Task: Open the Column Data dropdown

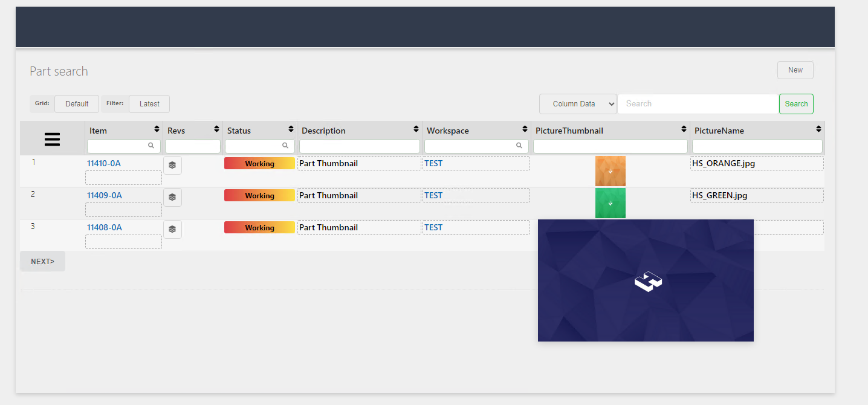Action: [578, 104]
